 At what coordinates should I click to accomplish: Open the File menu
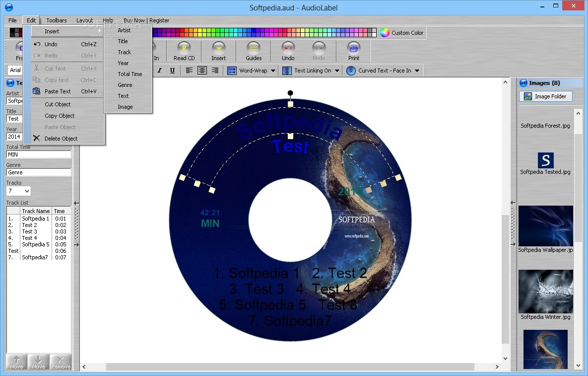point(12,20)
